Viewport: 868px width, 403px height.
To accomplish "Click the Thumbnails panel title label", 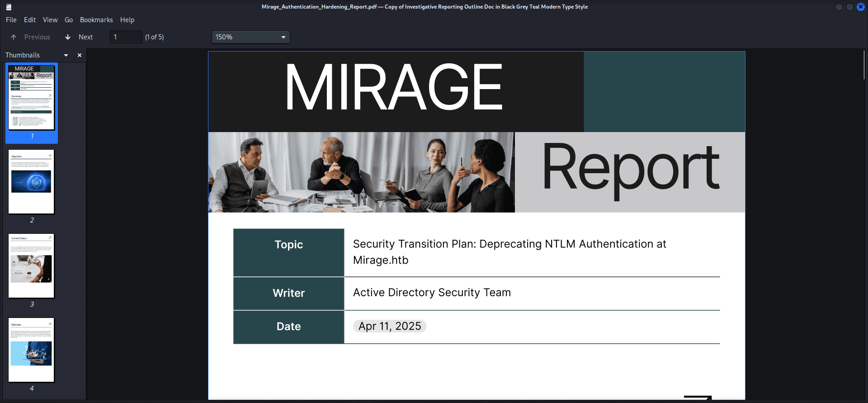I will [23, 55].
